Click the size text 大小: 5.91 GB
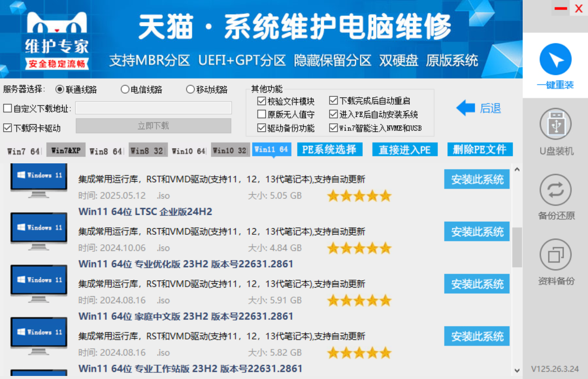588x379 pixels. click(275, 301)
